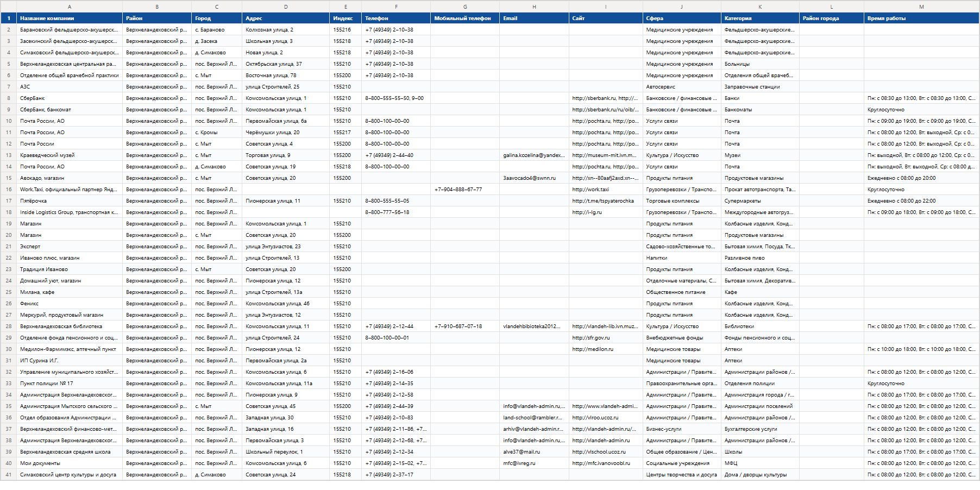Click the 'Категория' header cell
Screen dimensions: 980x490
(x=760, y=18)
